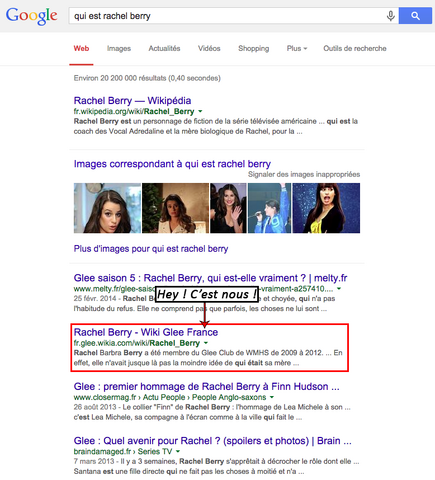The width and height of the screenshot is (435, 480).
Task: Expand arrow next to closermag.fr breadcrumb
Action: [272, 397]
